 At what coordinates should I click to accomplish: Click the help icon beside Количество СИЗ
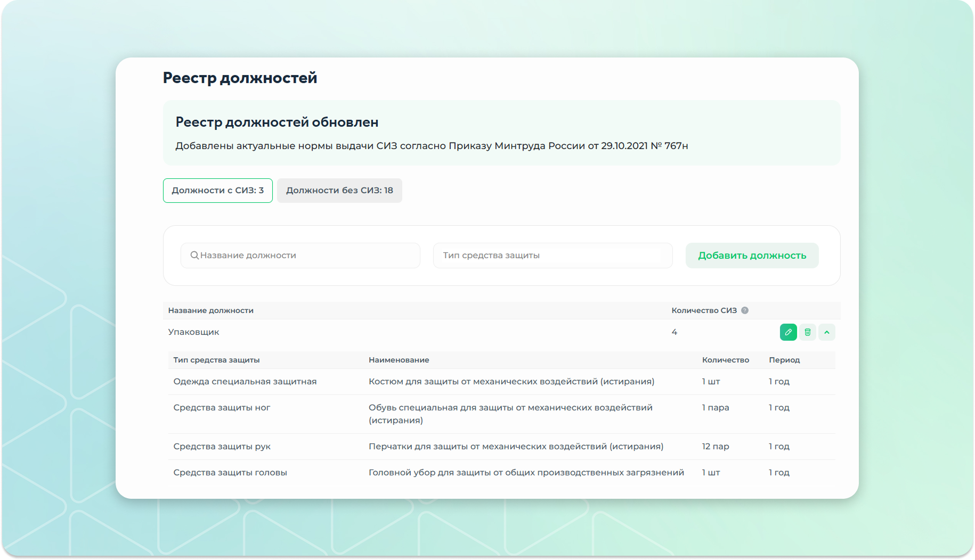(745, 310)
